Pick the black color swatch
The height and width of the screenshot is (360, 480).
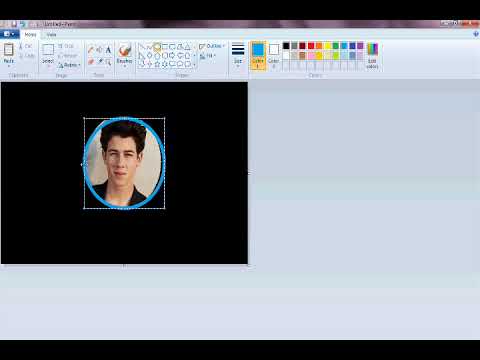pos(286,46)
